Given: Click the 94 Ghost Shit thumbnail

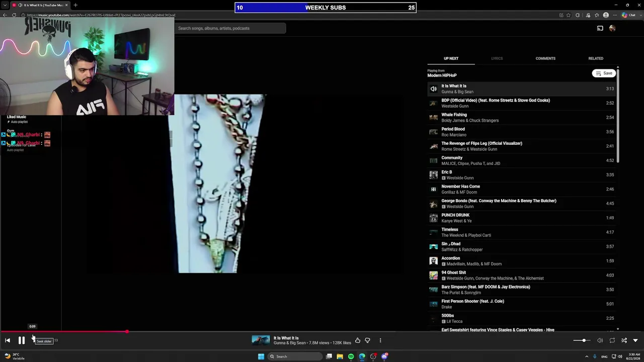Looking at the screenshot, I should click(x=434, y=276).
